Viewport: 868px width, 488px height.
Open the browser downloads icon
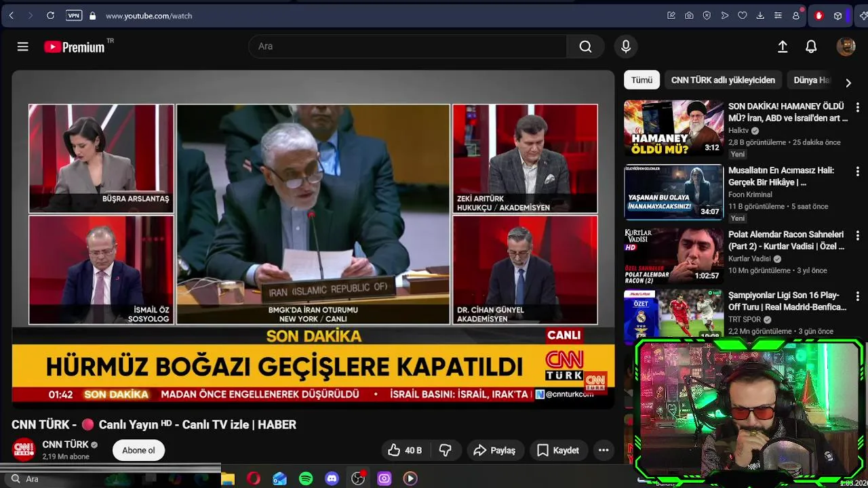[x=760, y=16]
